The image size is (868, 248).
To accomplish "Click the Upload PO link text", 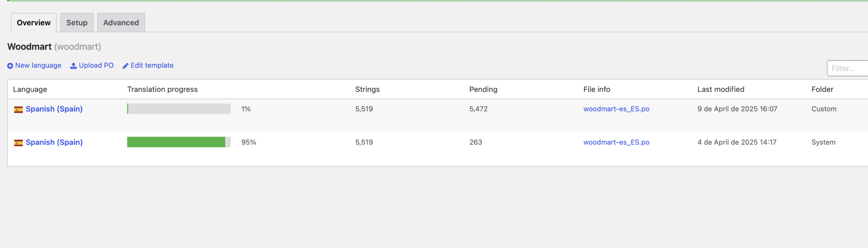I will click(96, 65).
